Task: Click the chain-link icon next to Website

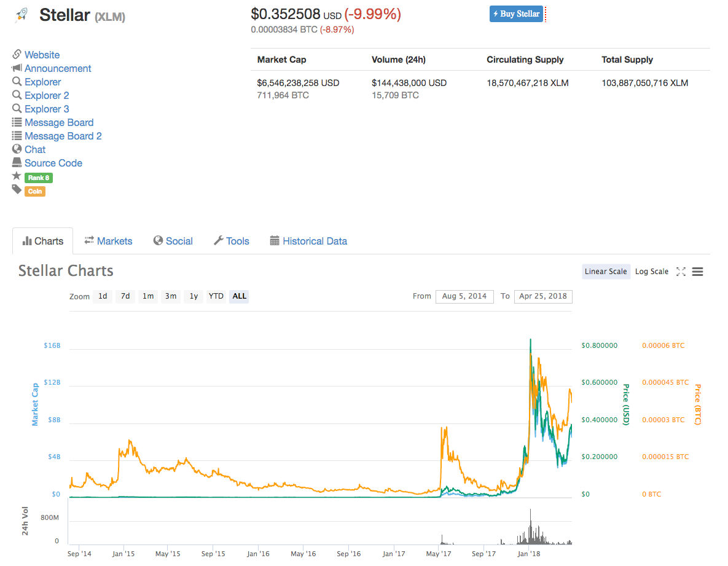Action: click(17, 54)
